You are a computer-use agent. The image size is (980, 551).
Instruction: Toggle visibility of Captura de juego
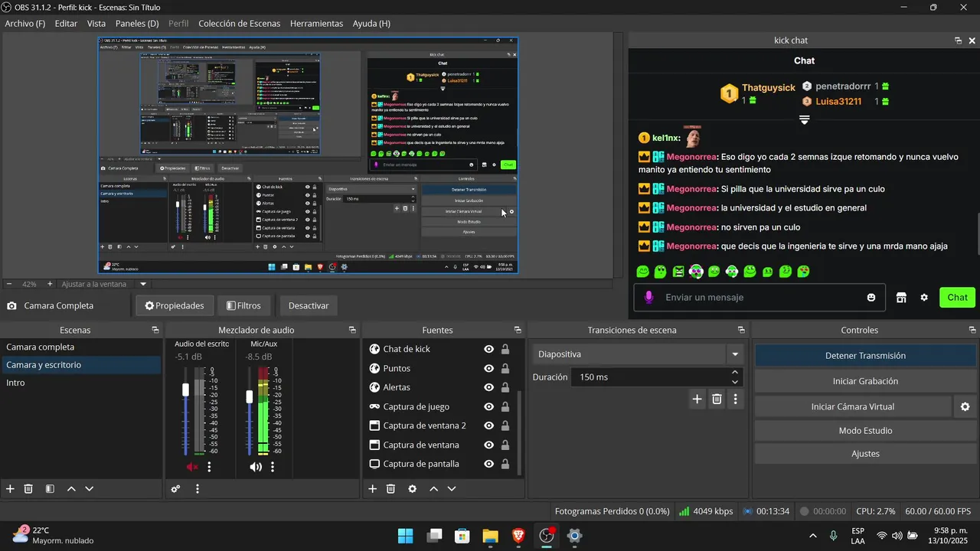[488, 406]
